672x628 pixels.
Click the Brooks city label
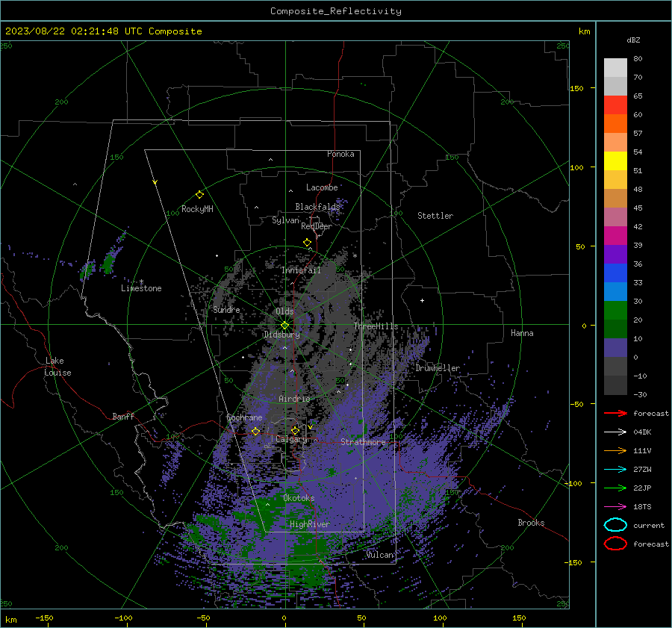[531, 523]
